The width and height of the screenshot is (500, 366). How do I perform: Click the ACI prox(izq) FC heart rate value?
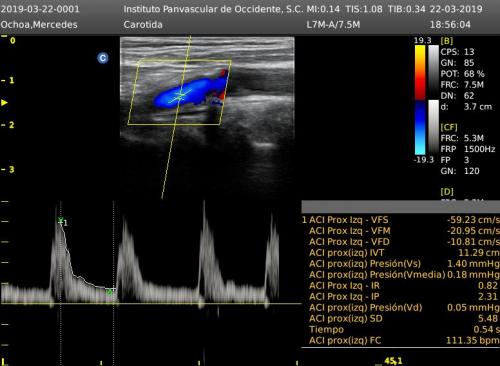tap(472, 341)
